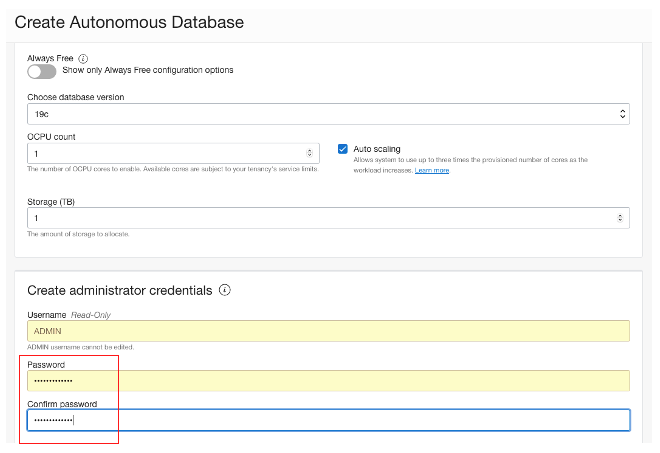660x453 pixels.
Task: Uncheck the Auto scaling checkbox
Action: [343, 149]
